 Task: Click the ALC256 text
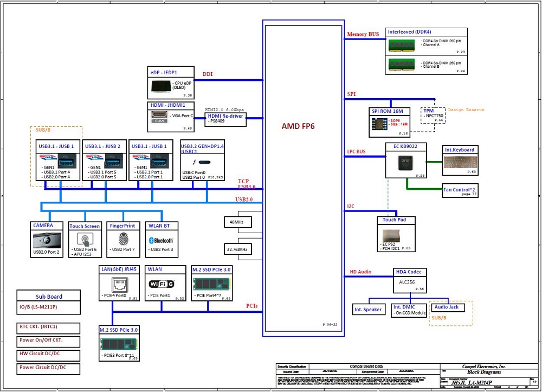407,282
